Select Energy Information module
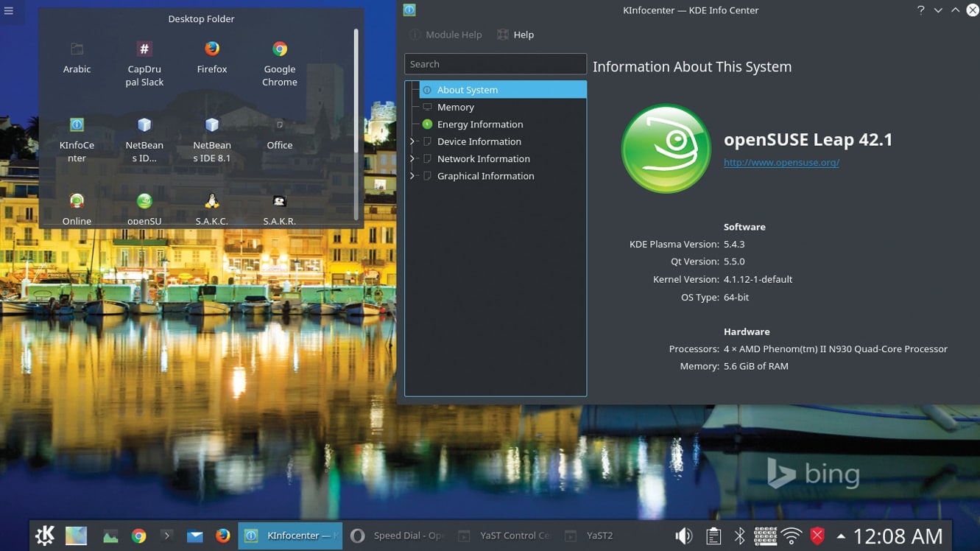Image resolution: width=980 pixels, height=551 pixels. (479, 124)
